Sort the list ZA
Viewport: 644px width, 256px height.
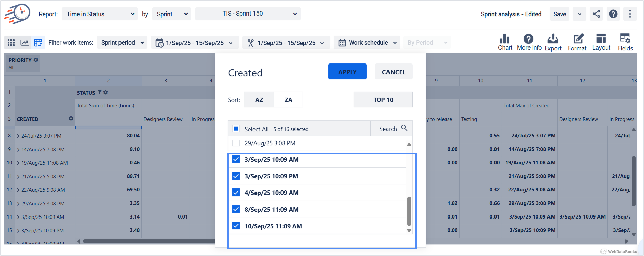(288, 100)
